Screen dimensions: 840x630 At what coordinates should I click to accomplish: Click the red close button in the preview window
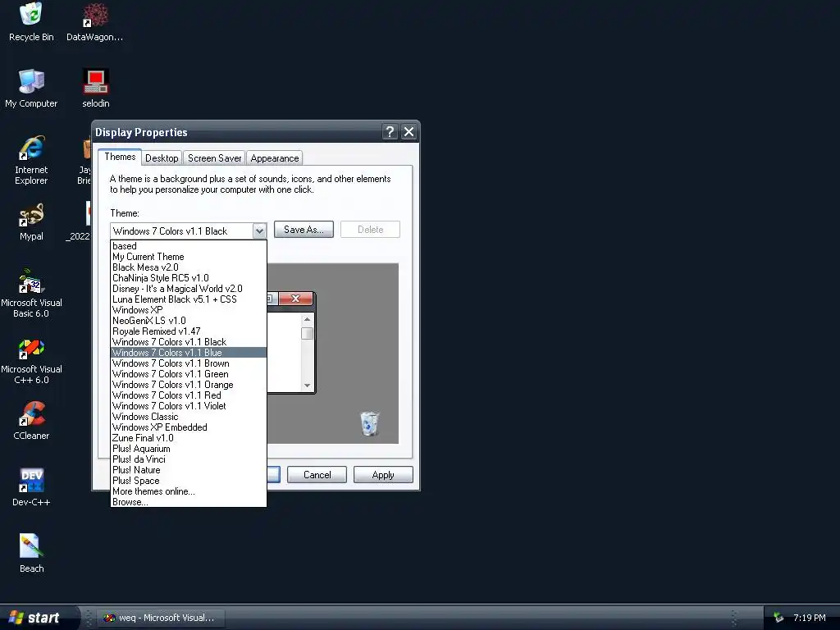pyautogui.click(x=295, y=299)
